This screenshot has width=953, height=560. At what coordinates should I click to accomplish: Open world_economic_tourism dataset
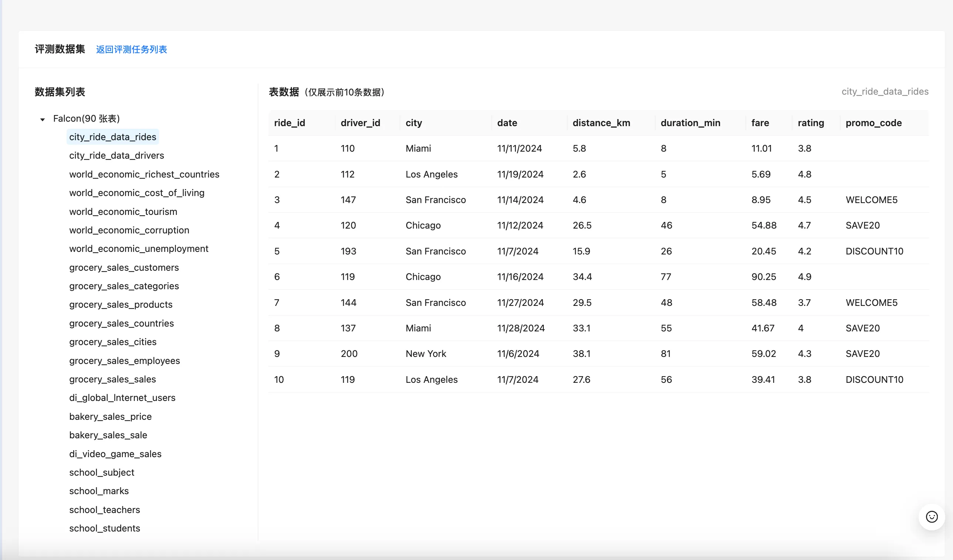[123, 211]
